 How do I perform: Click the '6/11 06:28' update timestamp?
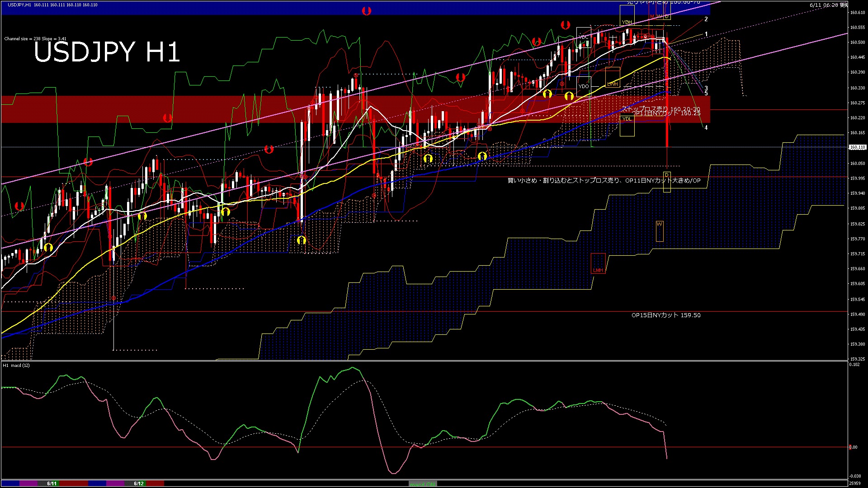(x=824, y=5)
